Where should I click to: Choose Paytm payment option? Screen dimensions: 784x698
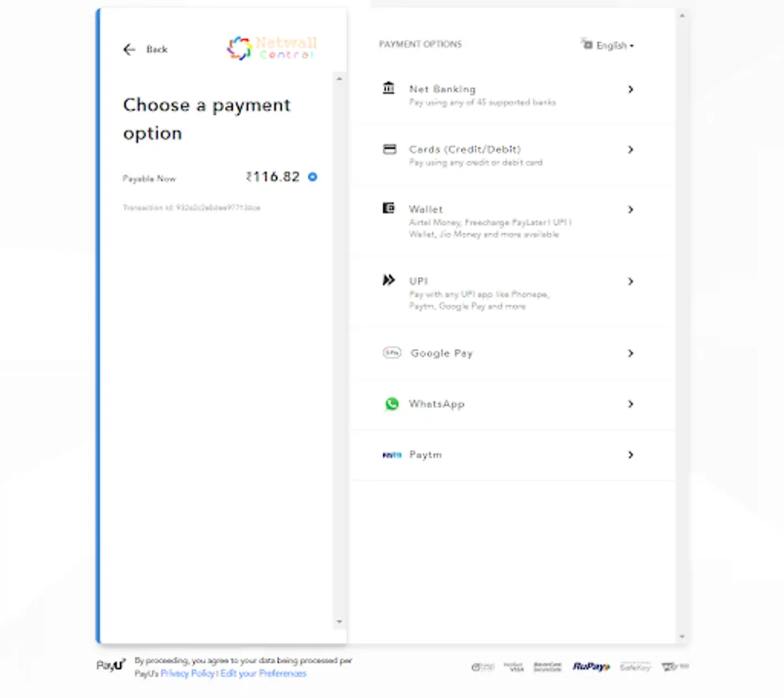point(513,455)
